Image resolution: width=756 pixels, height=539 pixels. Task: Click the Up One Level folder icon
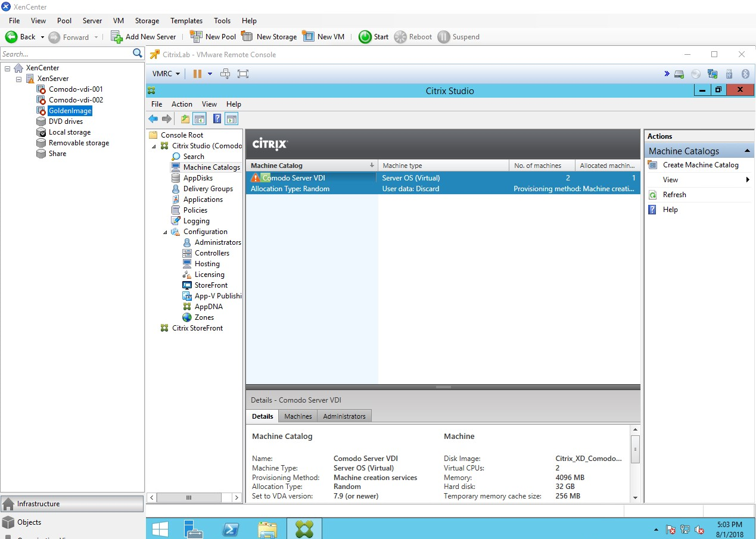click(x=185, y=119)
